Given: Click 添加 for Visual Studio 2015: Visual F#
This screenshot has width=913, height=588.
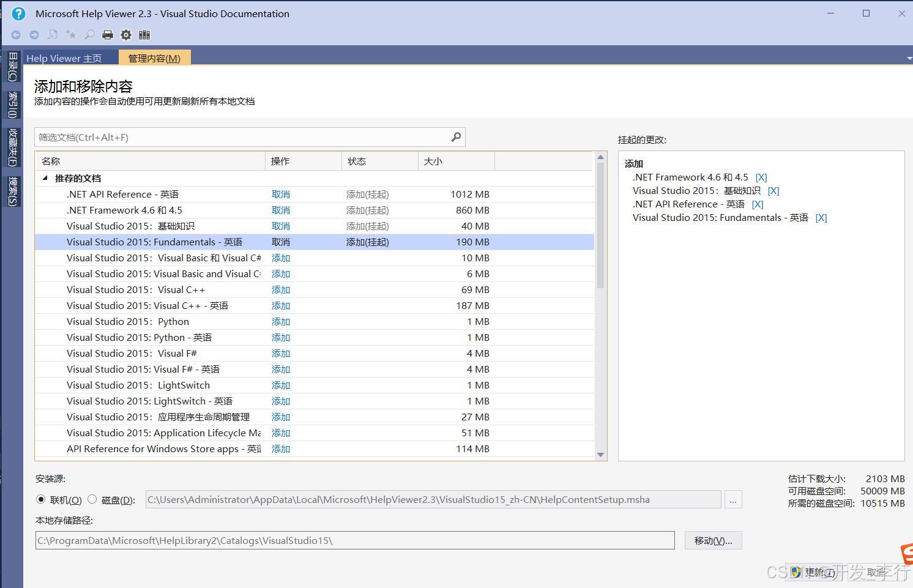Looking at the screenshot, I should pos(281,353).
